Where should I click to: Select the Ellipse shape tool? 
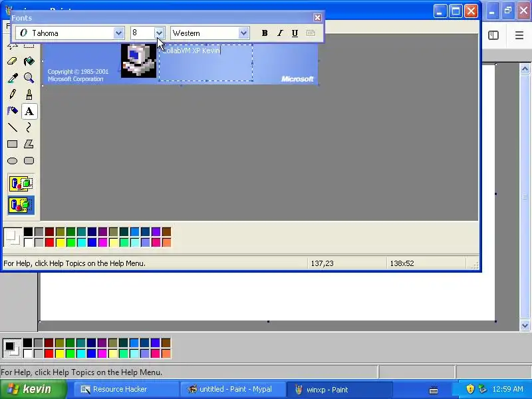tap(12, 160)
